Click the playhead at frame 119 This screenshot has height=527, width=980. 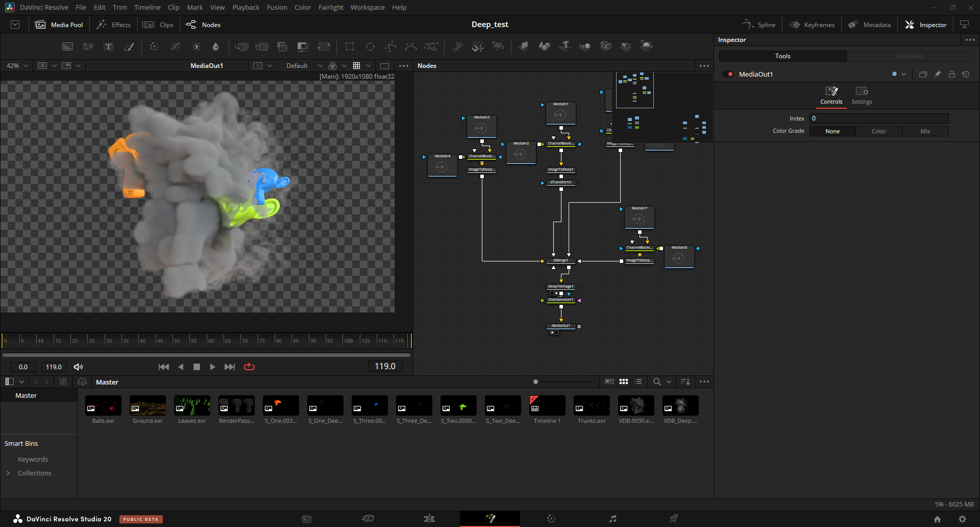[x=409, y=340]
